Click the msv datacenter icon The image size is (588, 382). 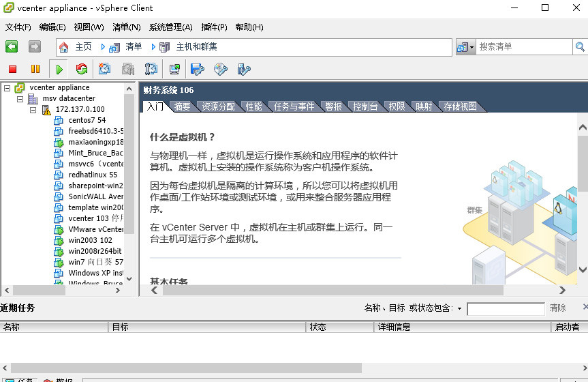click(33, 99)
